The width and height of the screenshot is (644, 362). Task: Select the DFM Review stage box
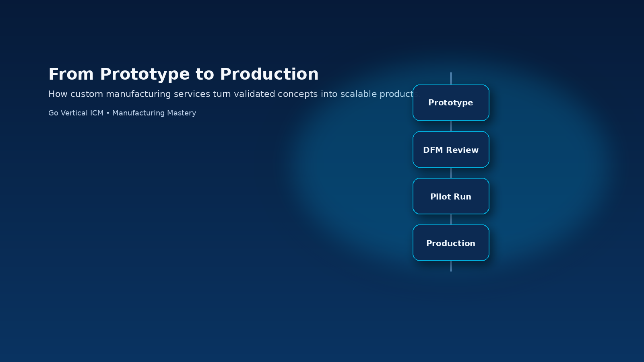pos(451,150)
